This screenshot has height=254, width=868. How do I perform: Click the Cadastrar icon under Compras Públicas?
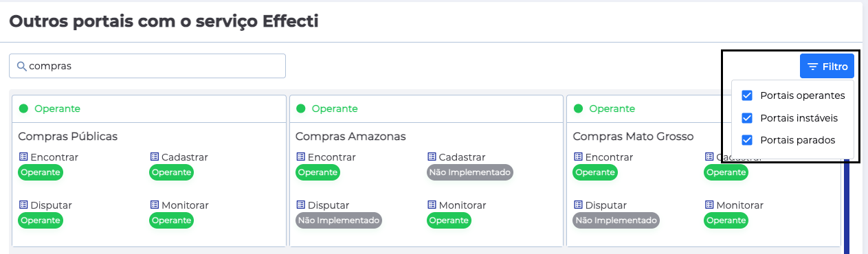click(154, 157)
